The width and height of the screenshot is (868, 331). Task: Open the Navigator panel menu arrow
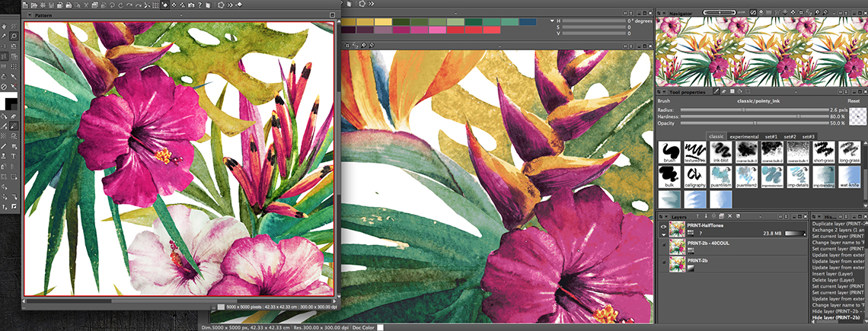point(664,12)
